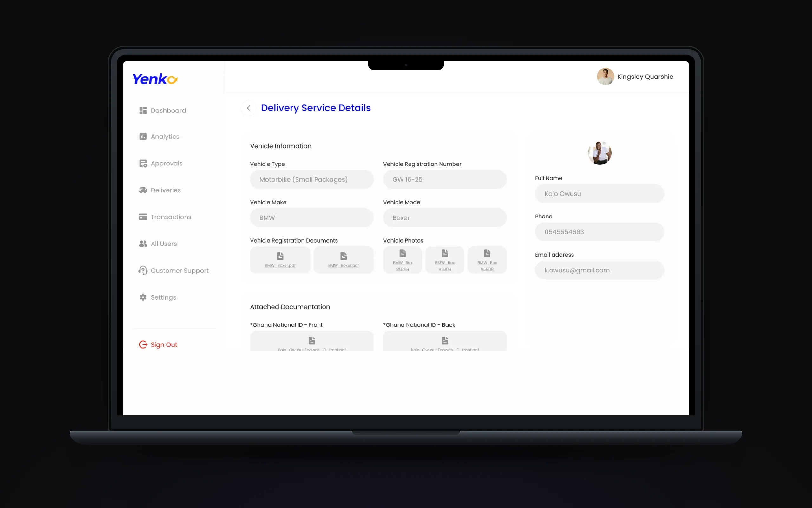Click the Full Name field
The height and width of the screenshot is (508, 812).
(x=599, y=194)
